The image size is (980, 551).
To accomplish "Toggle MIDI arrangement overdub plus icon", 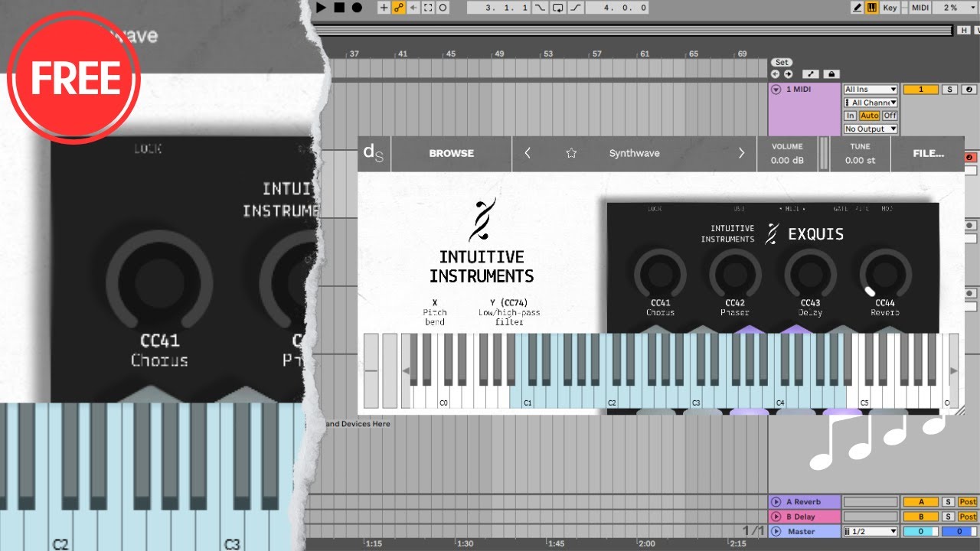I will [384, 8].
